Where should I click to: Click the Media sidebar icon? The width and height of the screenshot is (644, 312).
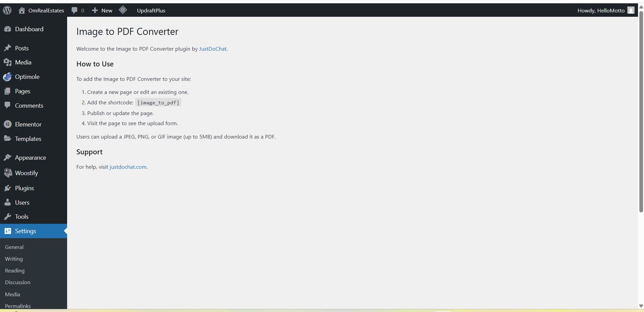click(8, 62)
